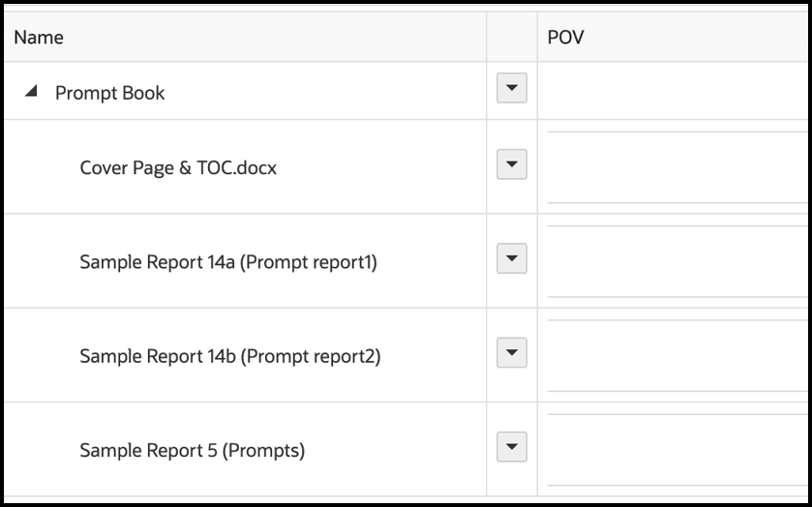The height and width of the screenshot is (507, 812).
Task: Select Sample Report 5 (Prompts)
Action: click(192, 450)
